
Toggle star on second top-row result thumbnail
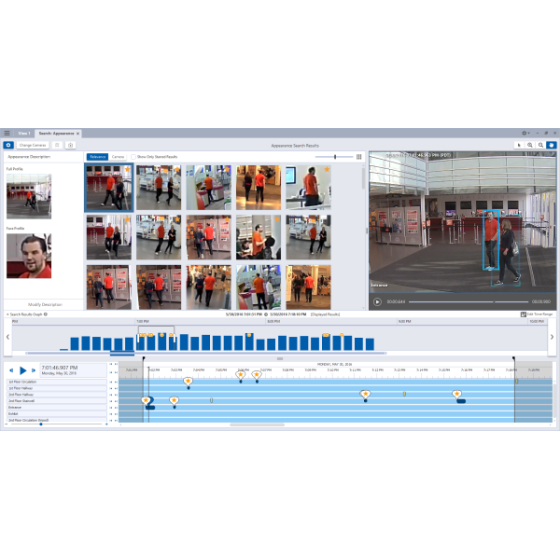coord(177,169)
